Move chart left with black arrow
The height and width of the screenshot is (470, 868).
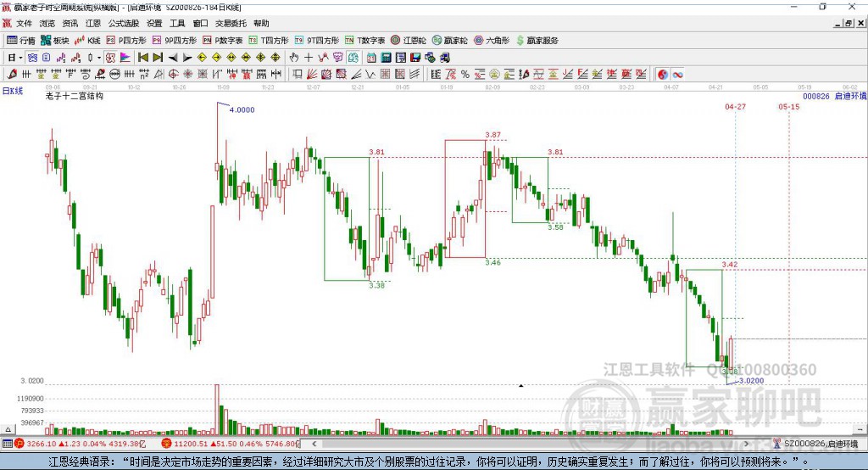pos(173,58)
